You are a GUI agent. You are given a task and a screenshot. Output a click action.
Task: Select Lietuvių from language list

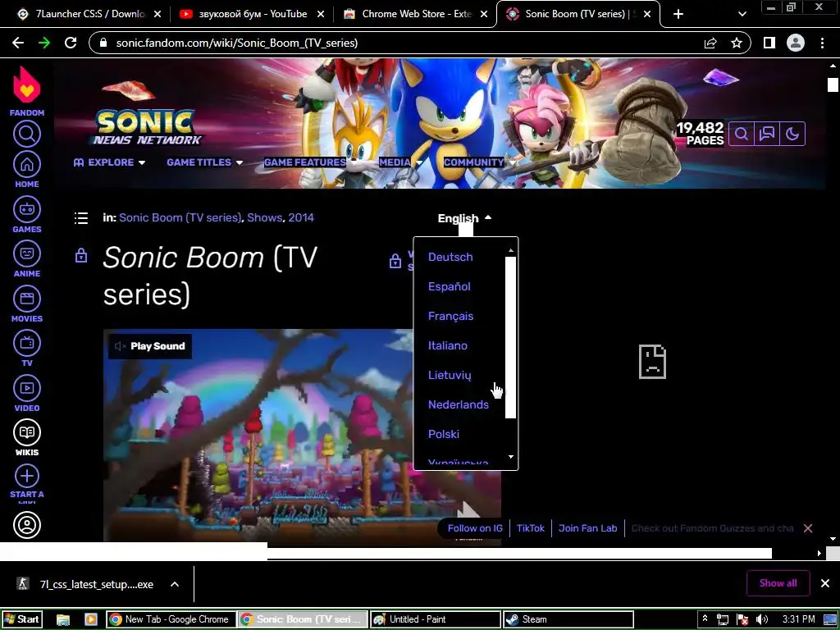coord(450,375)
